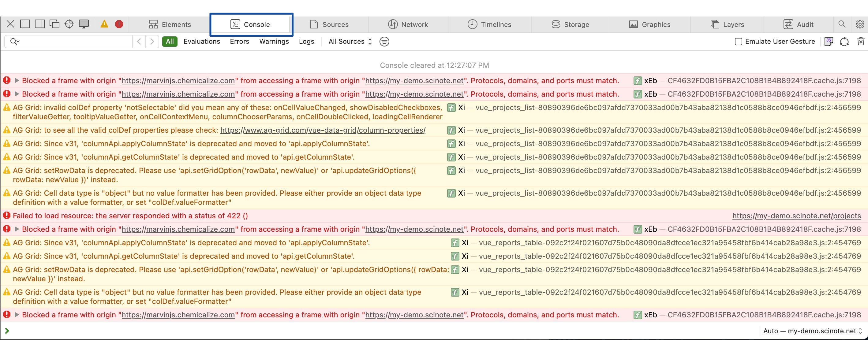
Task: Open device settings monitor icon
Action: point(84,24)
